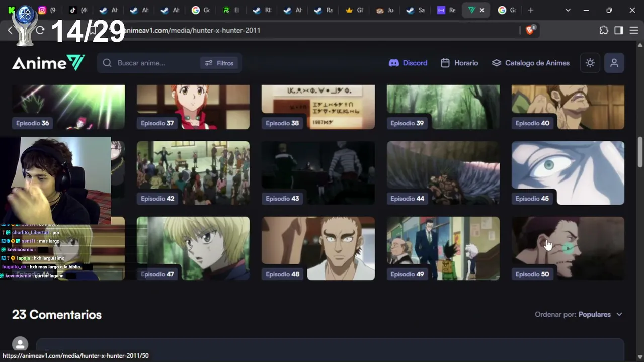Screen dimensions: 644x362
Task: Open the user account icon
Action: [x=614, y=63]
